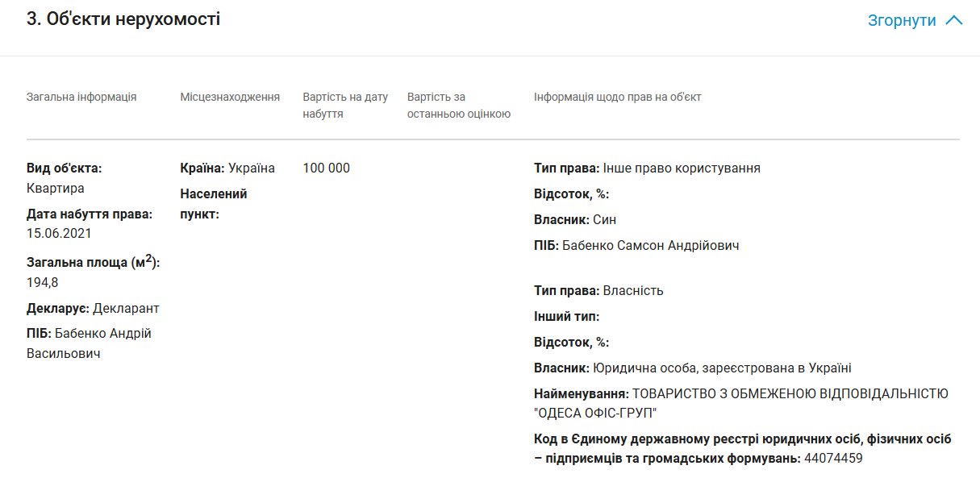This screenshot has height=503, width=980.
Task: Click the 'Загальна інформація' column header
Action: coord(81,97)
